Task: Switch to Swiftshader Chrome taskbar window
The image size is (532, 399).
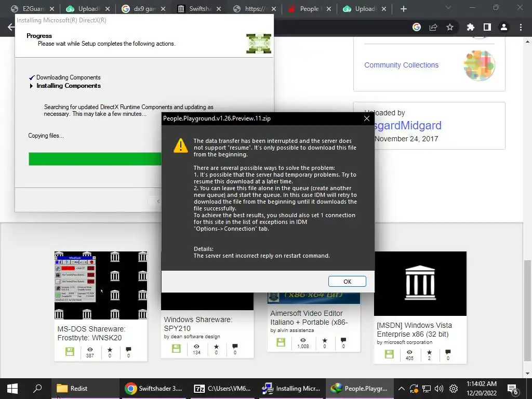Action: [153, 389]
